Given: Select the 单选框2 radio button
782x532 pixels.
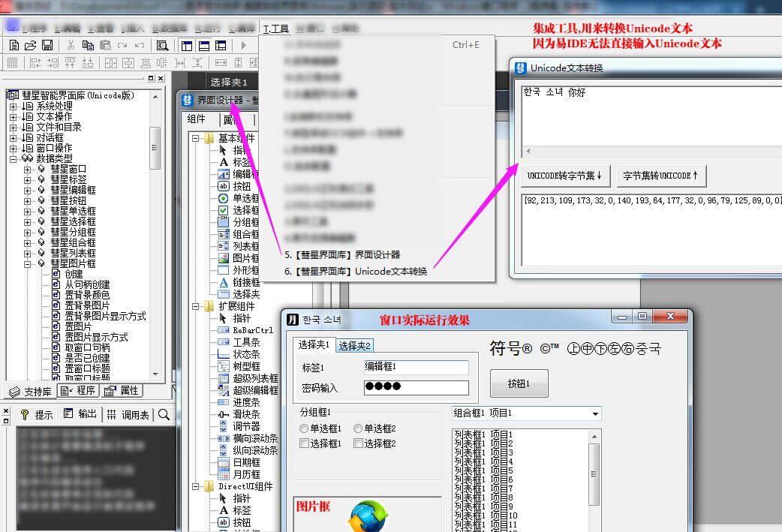Looking at the screenshot, I should (x=358, y=428).
